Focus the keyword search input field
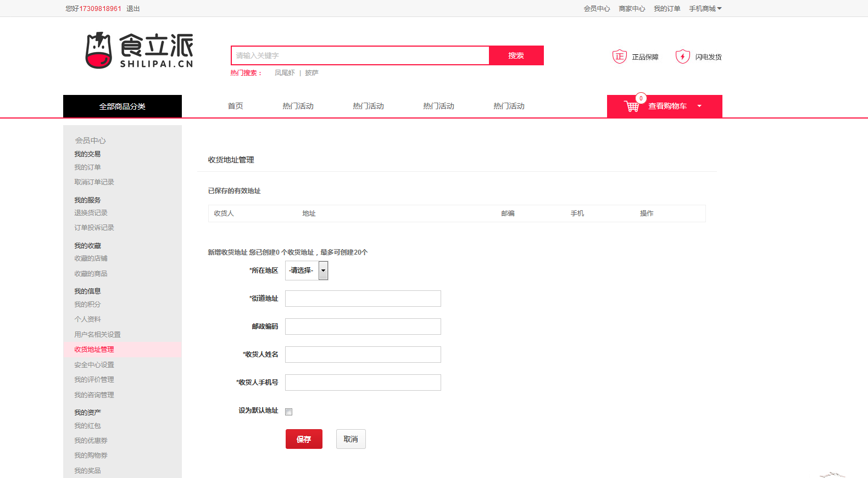The width and height of the screenshot is (868, 478). point(360,55)
